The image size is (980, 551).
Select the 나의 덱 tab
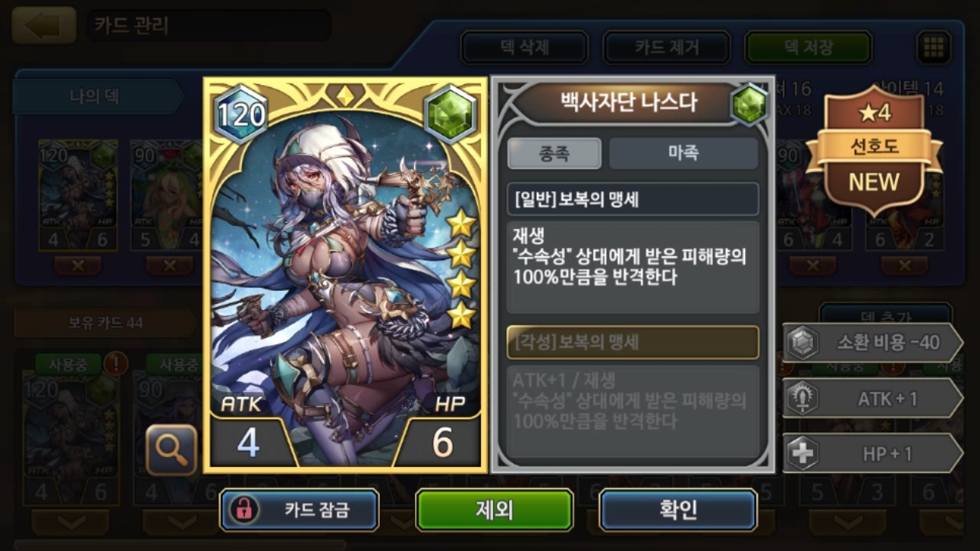pyautogui.click(x=96, y=96)
